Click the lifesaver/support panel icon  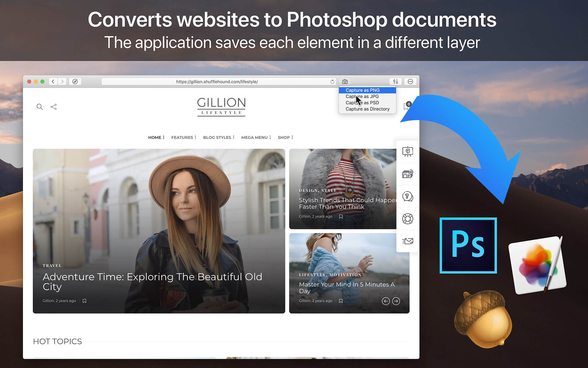(407, 219)
